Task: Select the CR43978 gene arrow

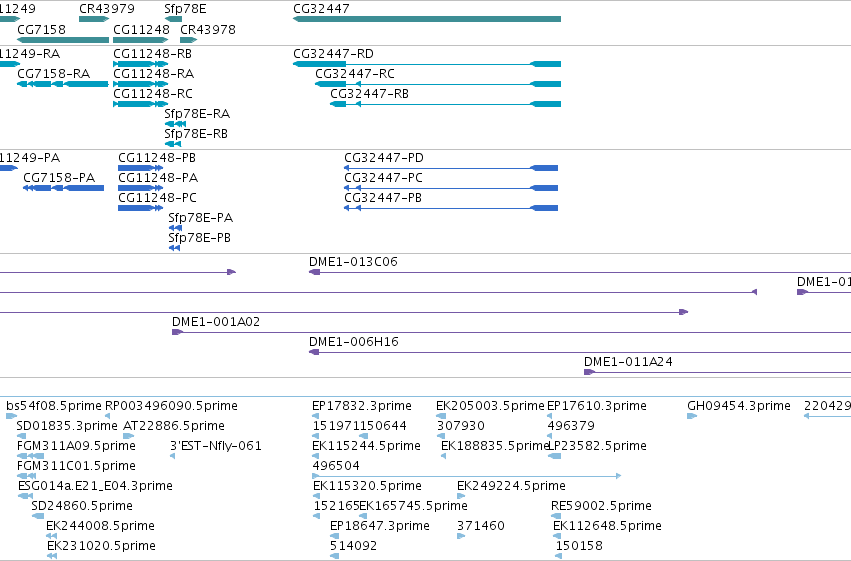Action: point(188,40)
